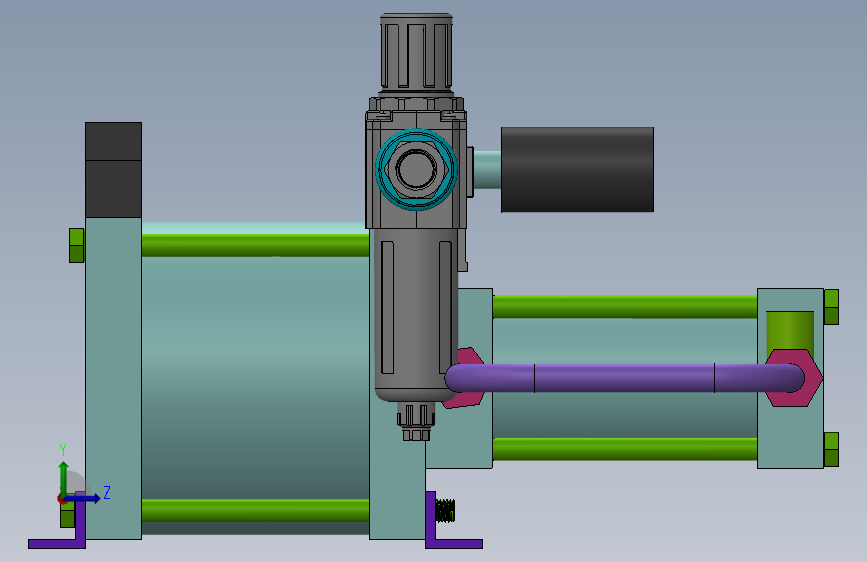The height and width of the screenshot is (562, 867).
Task: Select the green nut on the left end plate
Action: pos(77,246)
